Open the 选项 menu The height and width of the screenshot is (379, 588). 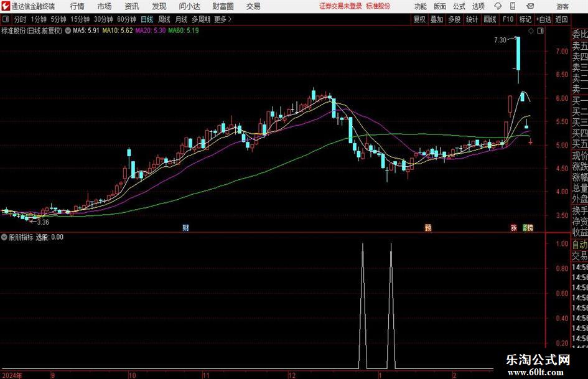tap(478, 6)
